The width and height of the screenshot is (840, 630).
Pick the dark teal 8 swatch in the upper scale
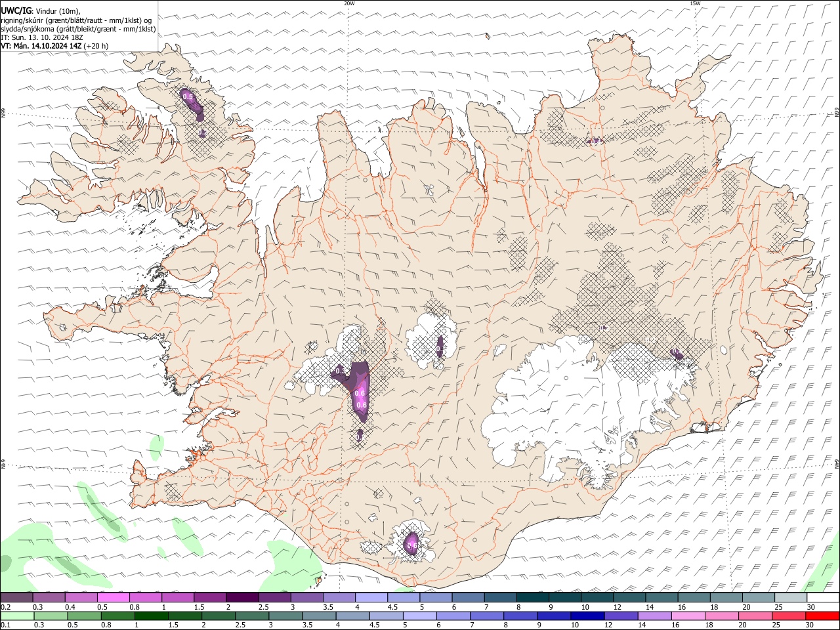pyautogui.click(x=532, y=598)
